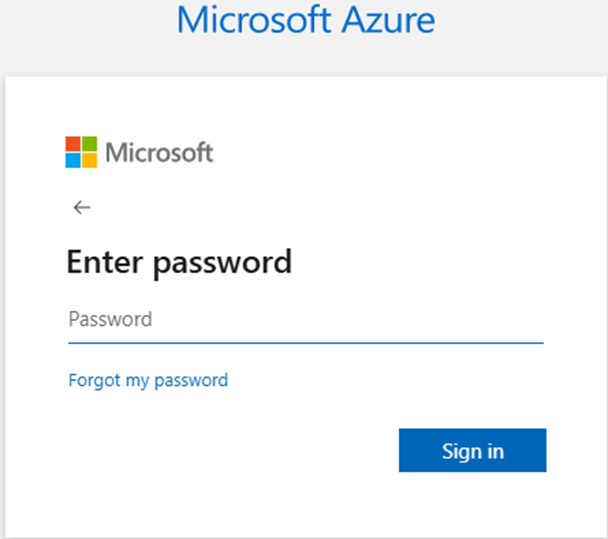Click the yellow square of the Microsoft logo

click(x=89, y=160)
